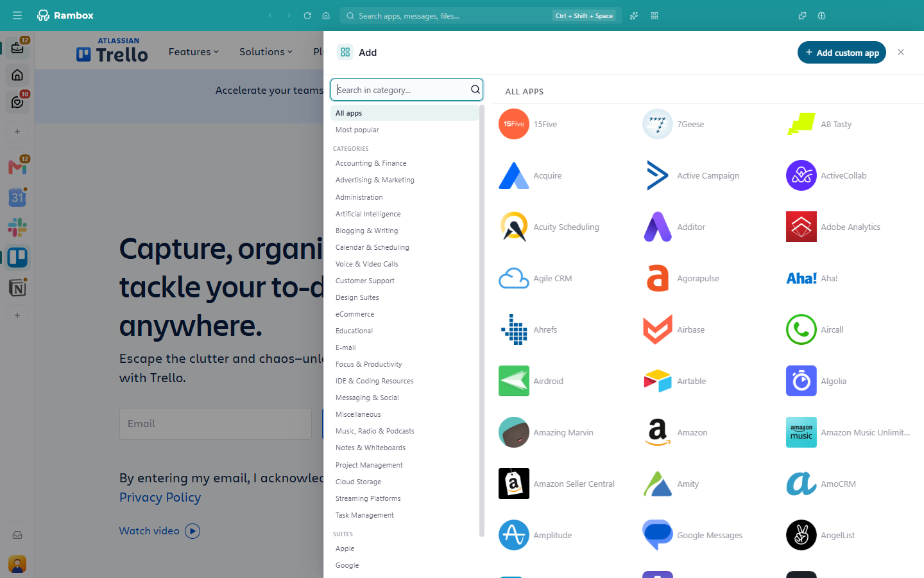
Task: Open the Notion sidebar app
Action: [17, 288]
